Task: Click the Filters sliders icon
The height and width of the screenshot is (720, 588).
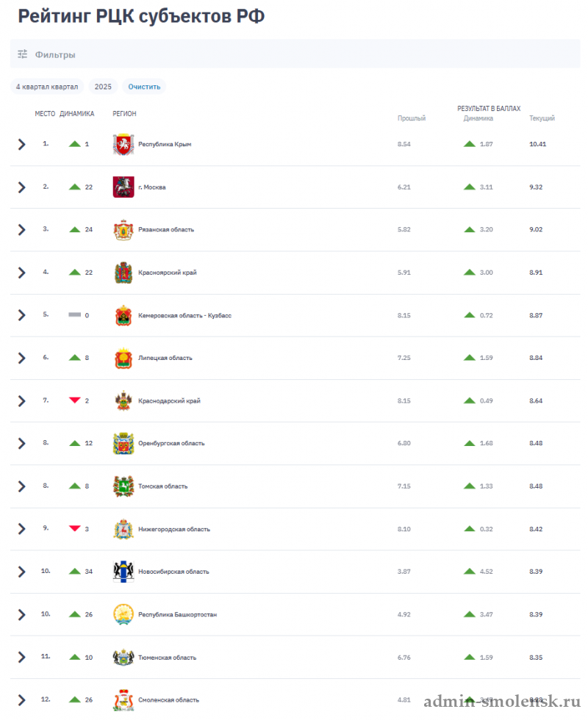Action: (x=22, y=54)
